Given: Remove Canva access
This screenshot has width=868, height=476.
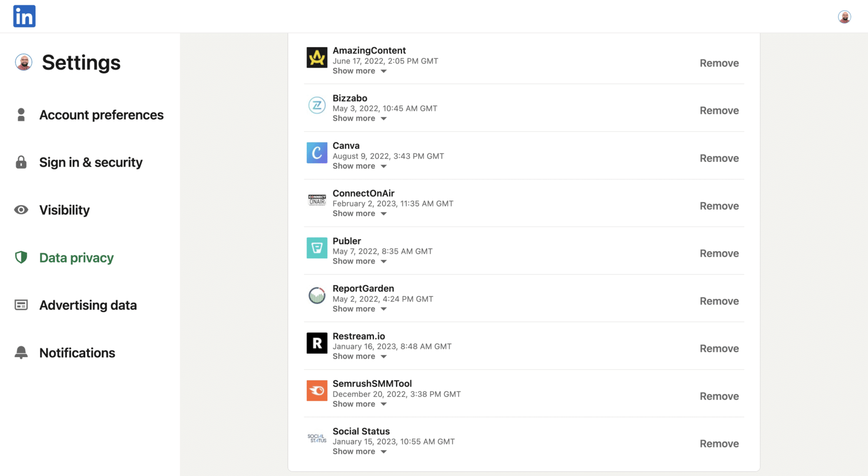Looking at the screenshot, I should coord(719,158).
